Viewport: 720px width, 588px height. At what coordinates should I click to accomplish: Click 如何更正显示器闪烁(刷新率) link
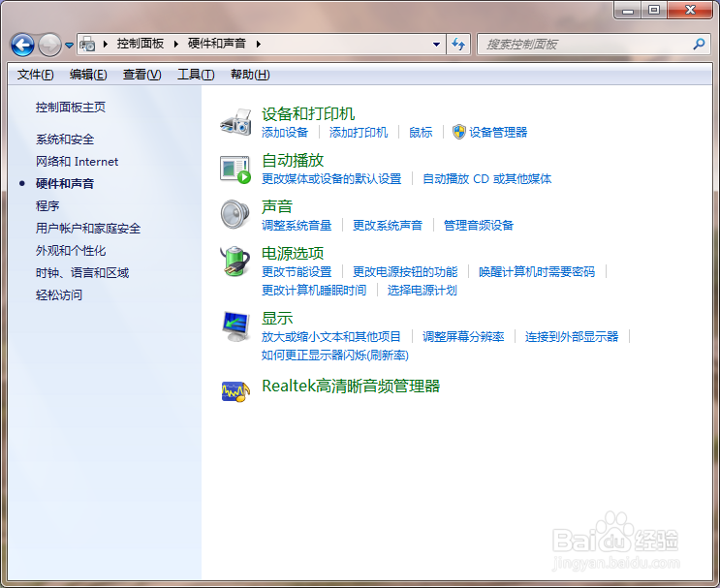(x=334, y=356)
